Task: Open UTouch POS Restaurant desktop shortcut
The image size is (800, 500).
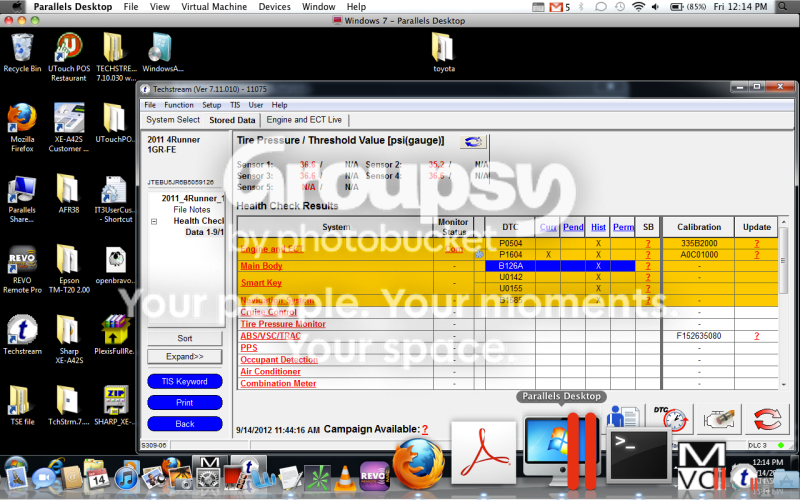Action: [x=69, y=57]
